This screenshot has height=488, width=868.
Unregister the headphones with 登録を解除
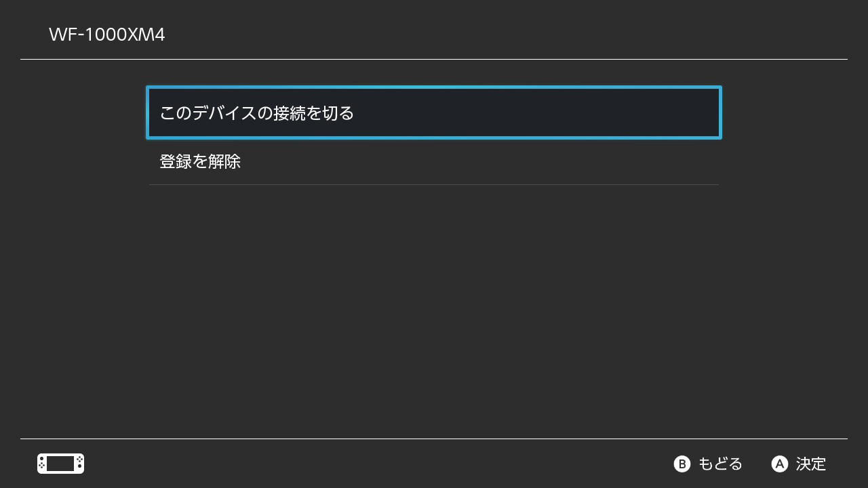pos(434,161)
